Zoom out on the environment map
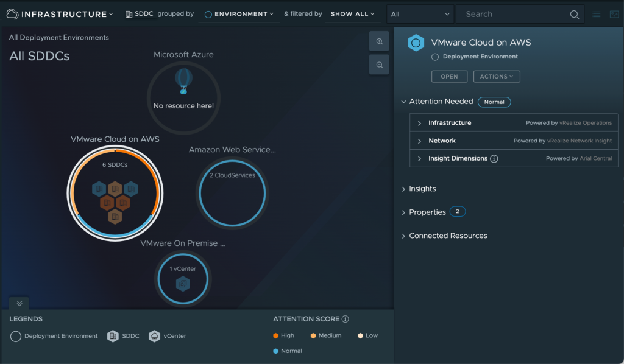 pos(379,65)
